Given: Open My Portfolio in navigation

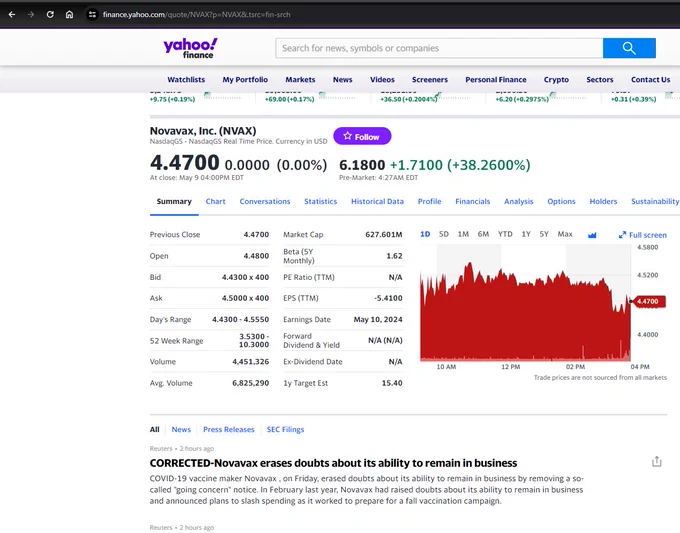Looking at the screenshot, I should [x=245, y=79].
